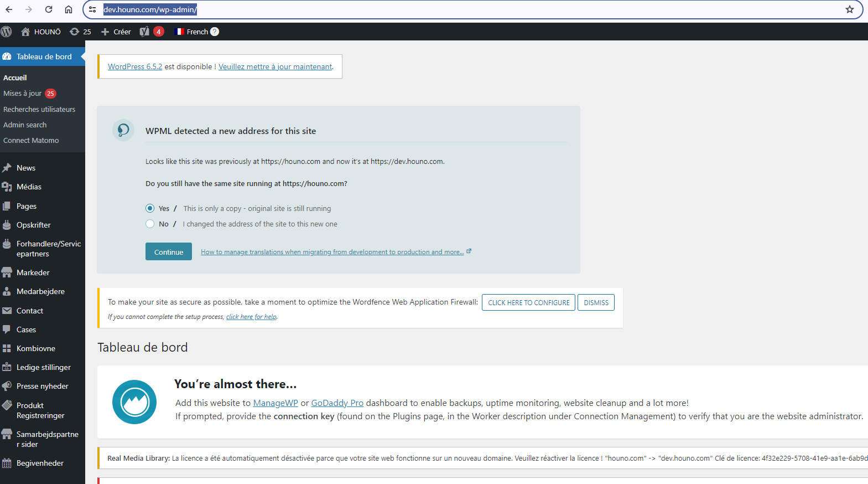
Task: Open the WordPress logo menu
Action: [7, 32]
